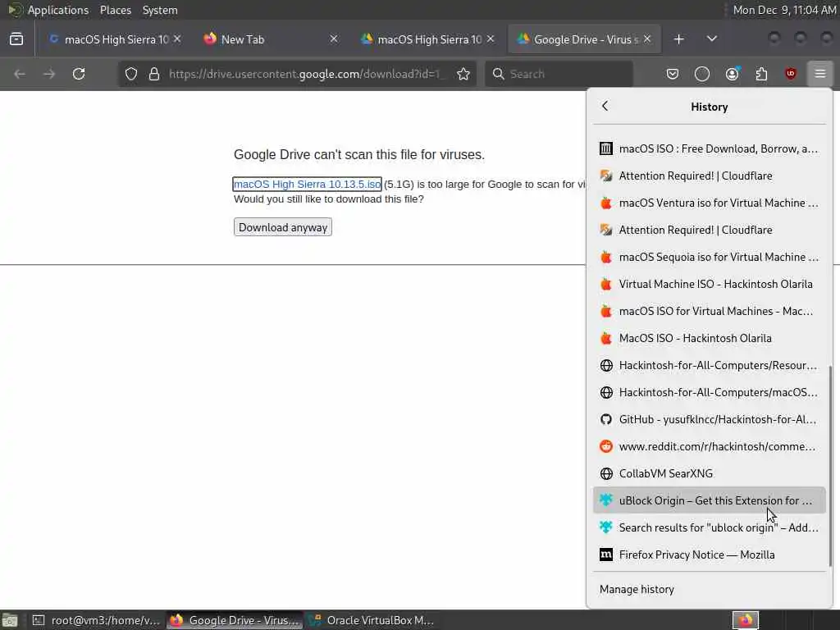Open macOS ISO Free Download history entry
Image resolution: width=840 pixels, height=630 pixels.
coord(710,148)
